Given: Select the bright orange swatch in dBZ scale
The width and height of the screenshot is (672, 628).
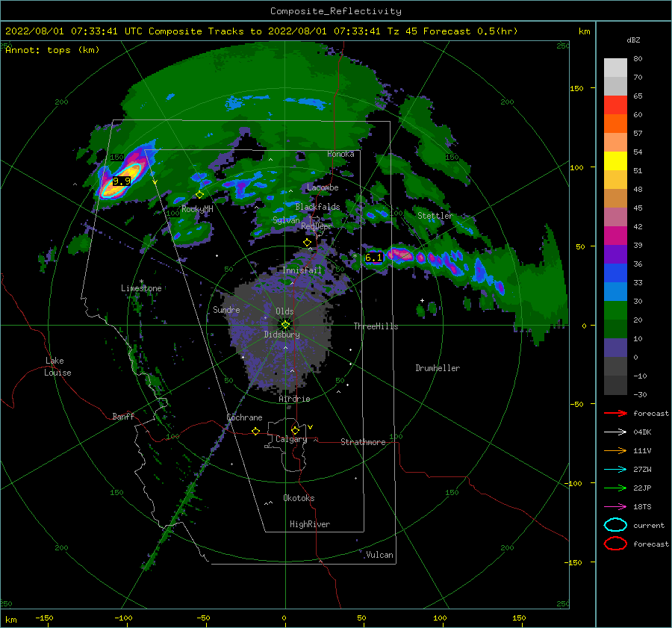Looking at the screenshot, I should tap(615, 123).
